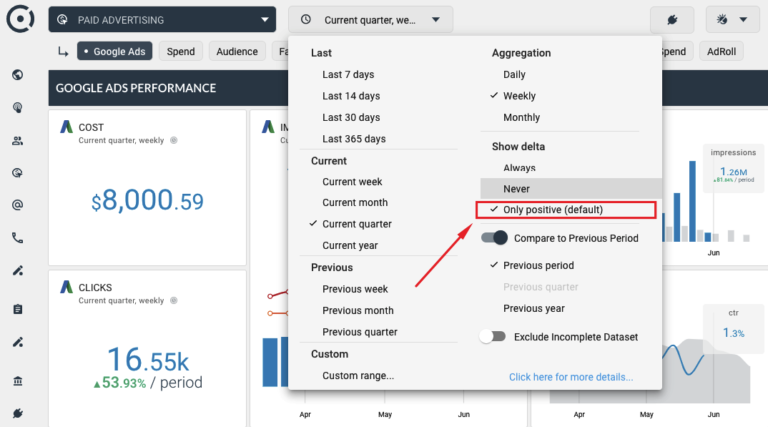768x427 pixels.
Task: Select Current week
Action: click(x=352, y=182)
